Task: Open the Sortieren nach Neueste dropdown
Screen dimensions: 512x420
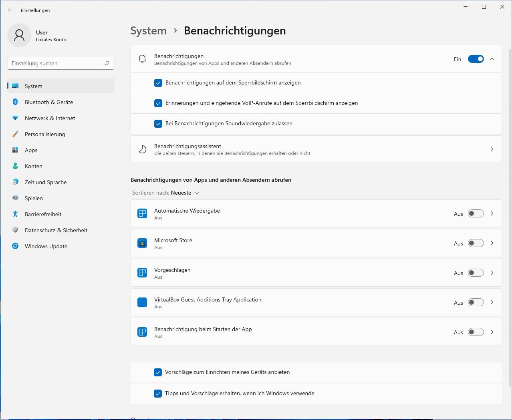Action: [185, 193]
